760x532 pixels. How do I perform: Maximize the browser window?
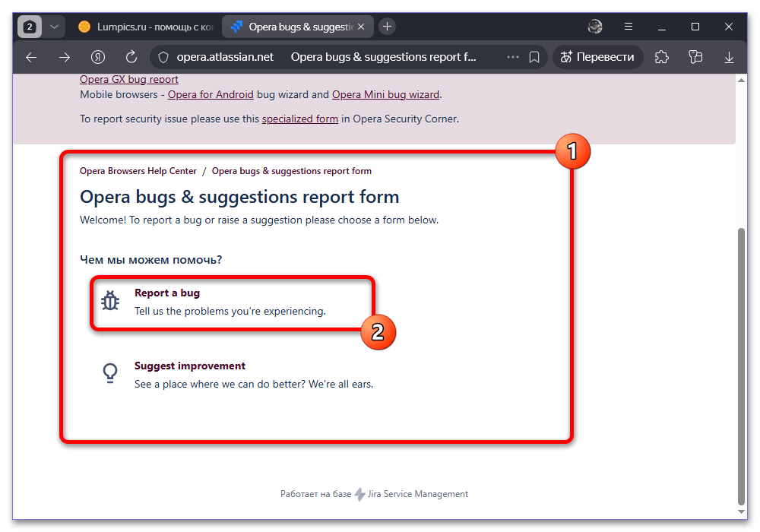point(695,27)
